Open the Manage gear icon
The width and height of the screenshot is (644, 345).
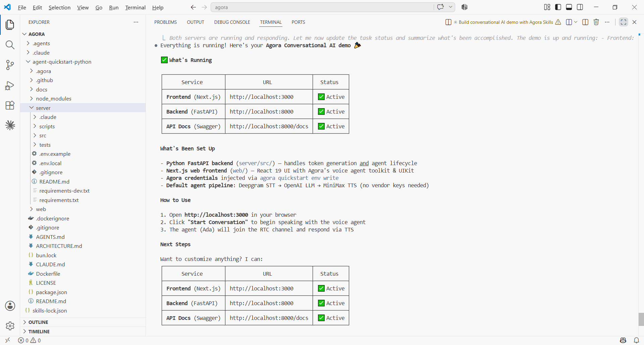point(10,326)
